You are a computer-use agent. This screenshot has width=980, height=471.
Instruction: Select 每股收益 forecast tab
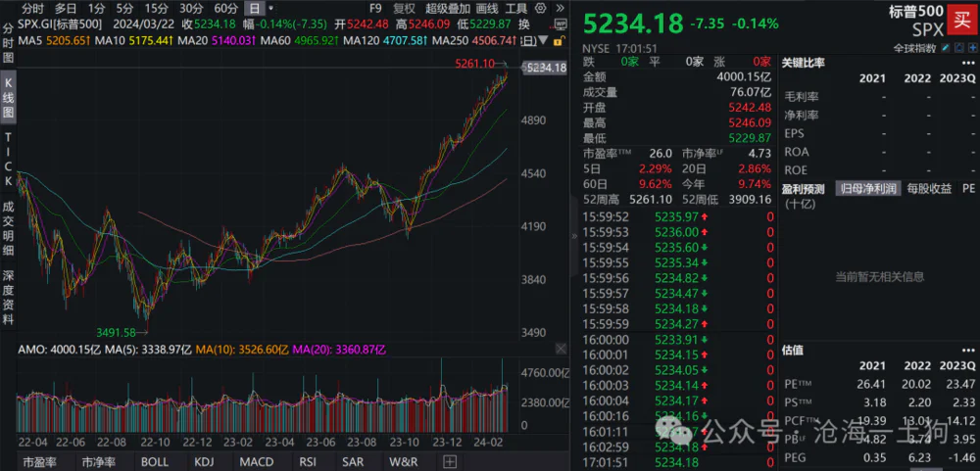[929, 189]
